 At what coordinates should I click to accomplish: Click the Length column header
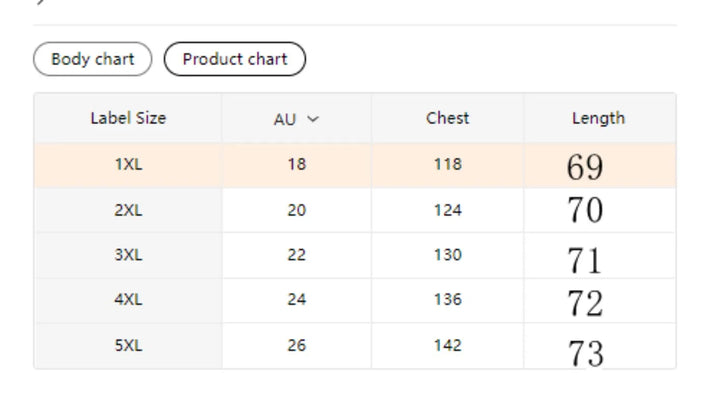pyautogui.click(x=598, y=118)
